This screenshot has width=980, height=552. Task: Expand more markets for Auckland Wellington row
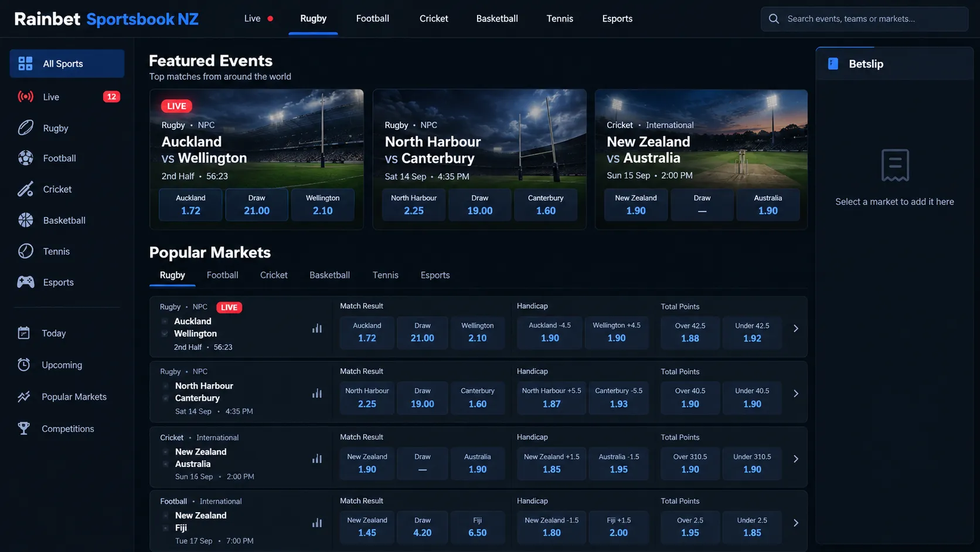click(x=795, y=329)
